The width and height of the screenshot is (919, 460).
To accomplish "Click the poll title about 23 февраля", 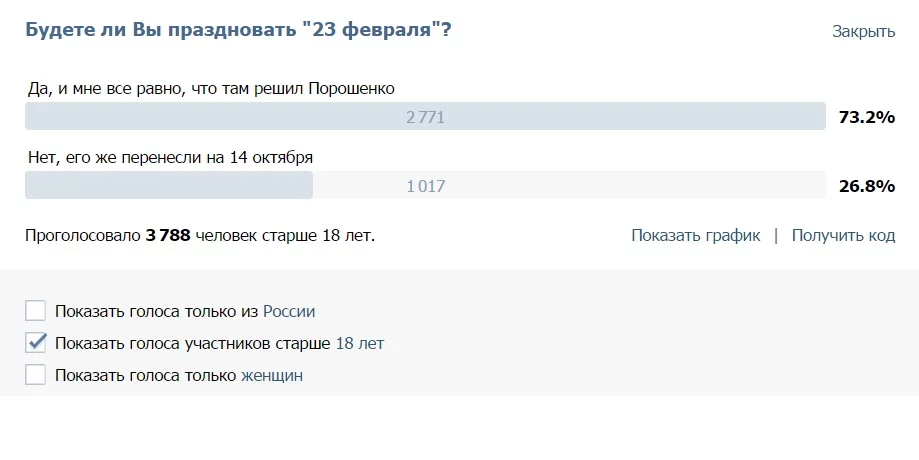I will (237, 30).
